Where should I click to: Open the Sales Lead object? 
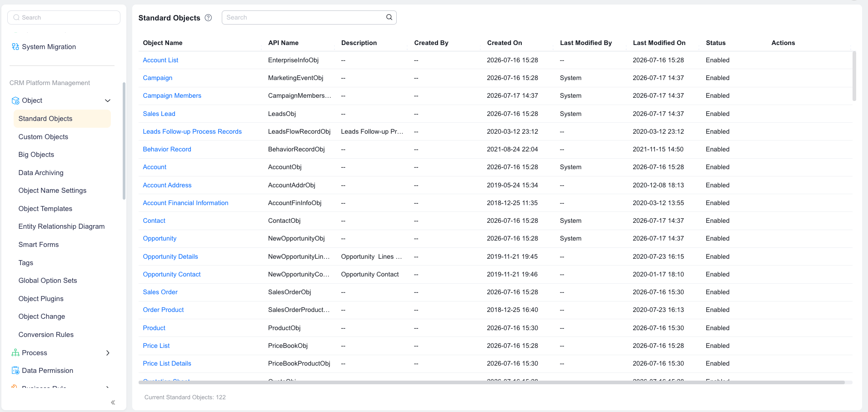point(159,114)
